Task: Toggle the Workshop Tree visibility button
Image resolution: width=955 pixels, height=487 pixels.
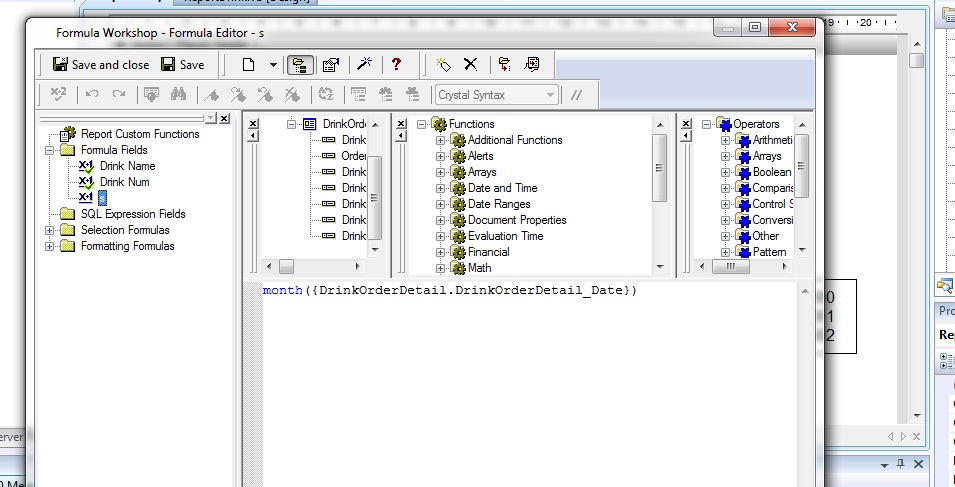Action: tap(300, 65)
